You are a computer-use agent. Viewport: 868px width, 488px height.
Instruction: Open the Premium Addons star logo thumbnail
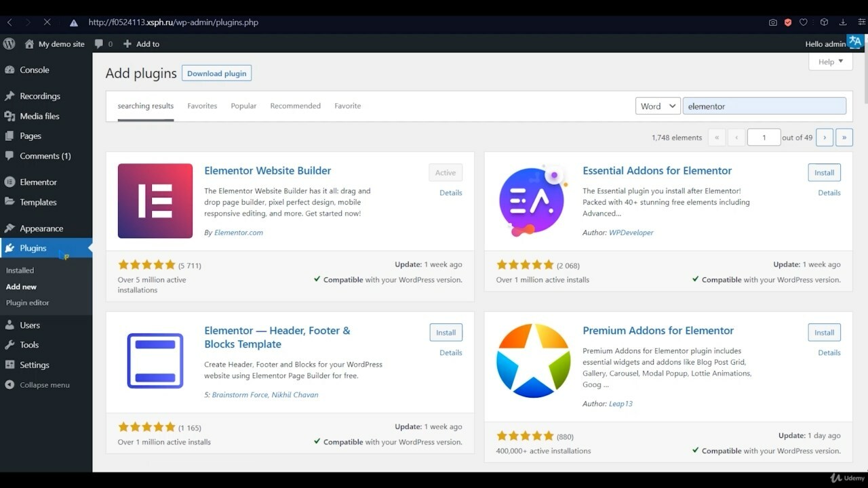click(x=534, y=361)
